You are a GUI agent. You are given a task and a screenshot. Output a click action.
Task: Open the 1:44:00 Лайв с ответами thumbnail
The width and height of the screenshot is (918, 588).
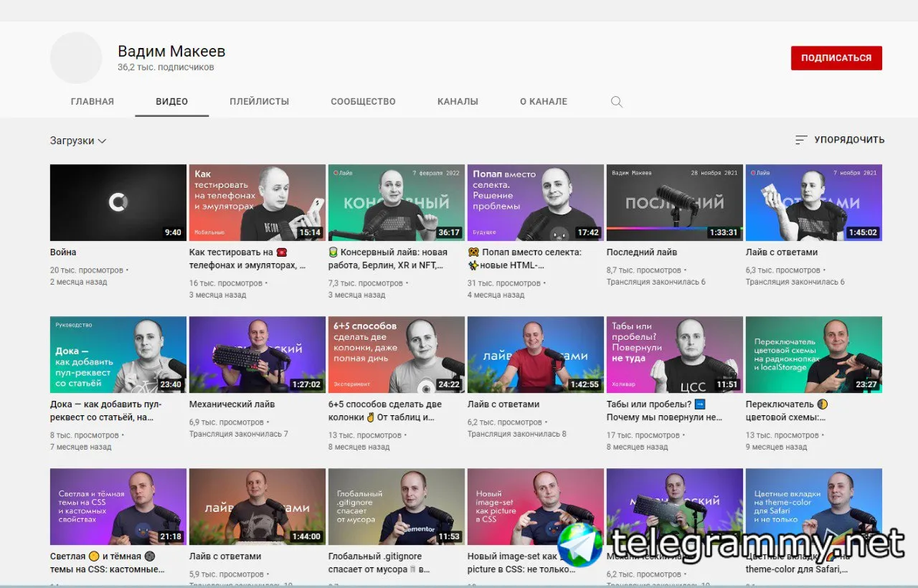257,507
